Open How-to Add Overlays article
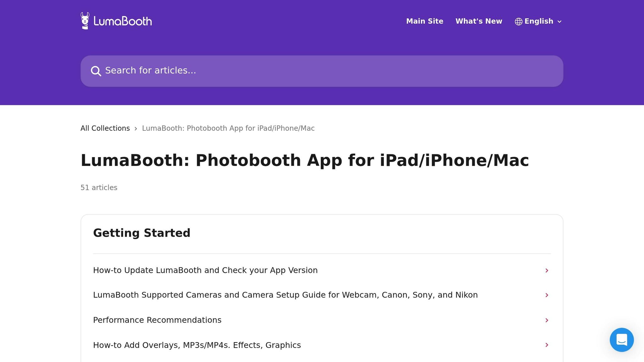The width and height of the screenshot is (644, 362). [322, 345]
